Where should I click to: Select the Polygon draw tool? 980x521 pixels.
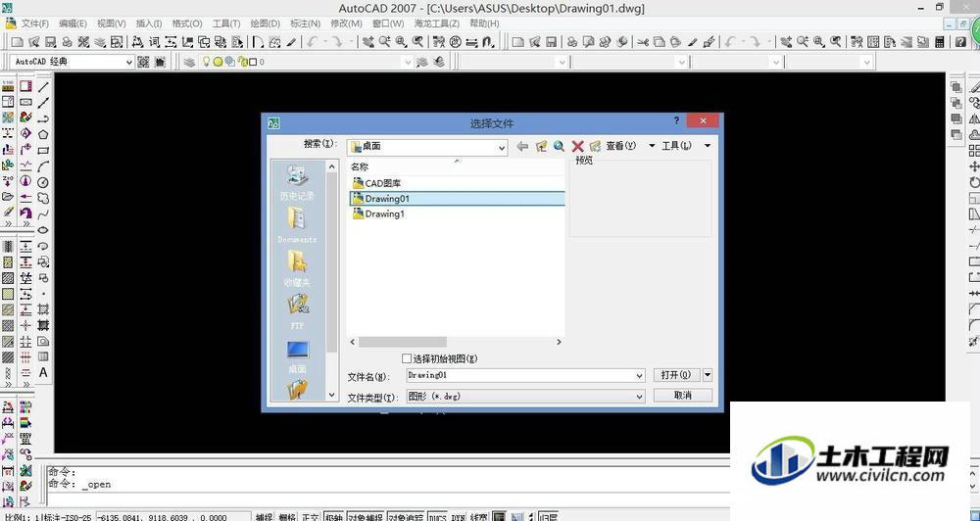point(43,134)
